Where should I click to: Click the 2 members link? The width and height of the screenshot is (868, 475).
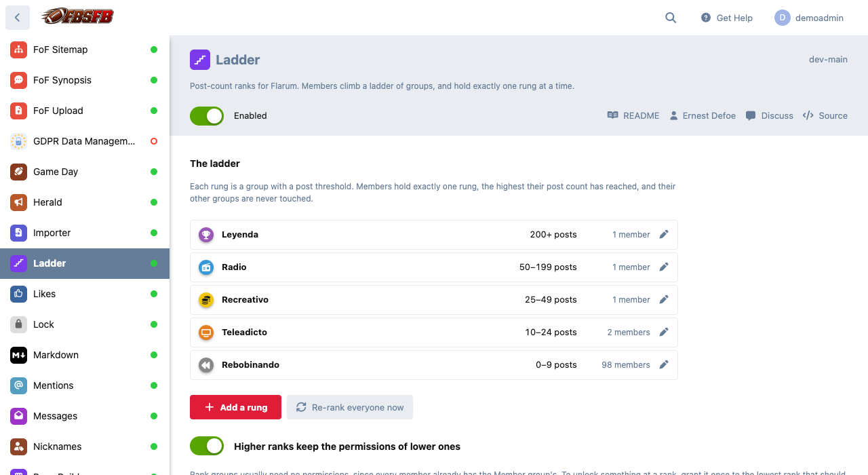coord(629,332)
